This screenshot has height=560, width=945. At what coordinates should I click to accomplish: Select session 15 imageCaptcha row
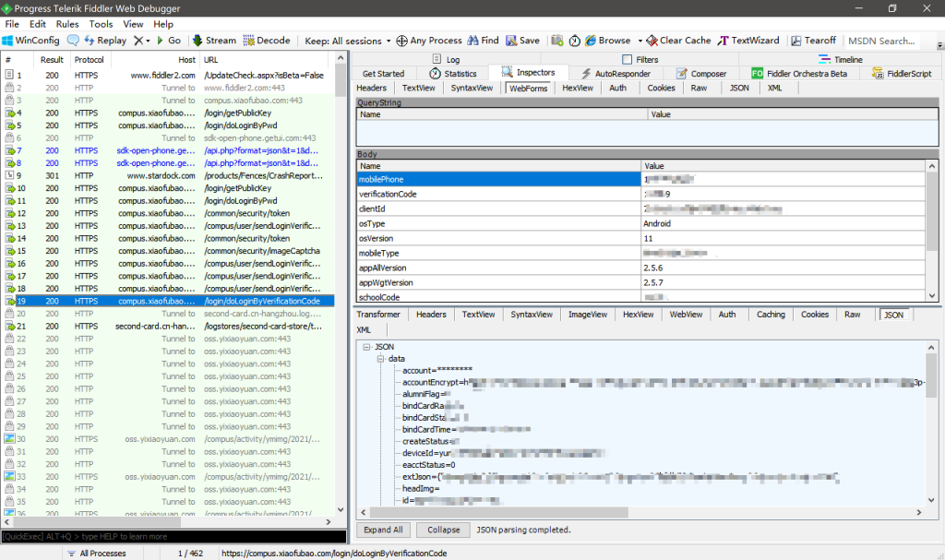coord(168,251)
